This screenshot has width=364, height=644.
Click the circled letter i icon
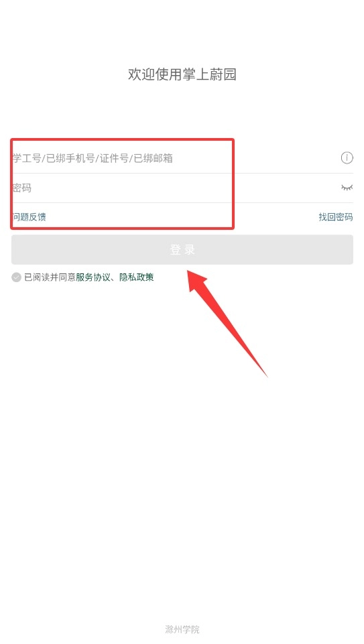(x=347, y=157)
